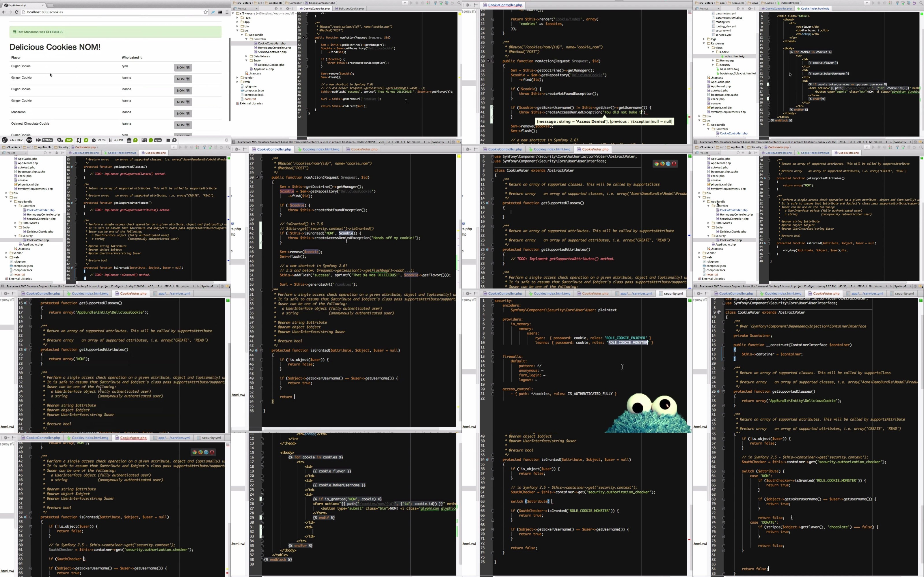The width and height of the screenshot is (924, 577).
Task: Close the Symfony web debug toolbar
Action: (226, 140)
